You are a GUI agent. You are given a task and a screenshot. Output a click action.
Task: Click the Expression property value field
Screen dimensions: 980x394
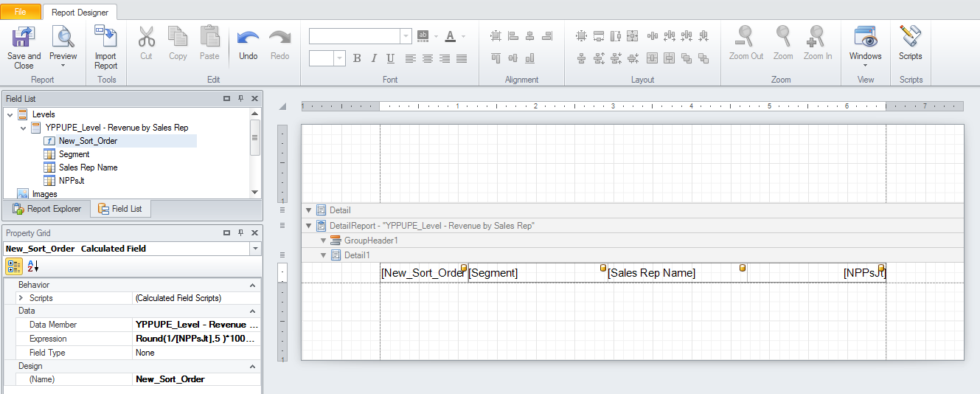(x=196, y=339)
